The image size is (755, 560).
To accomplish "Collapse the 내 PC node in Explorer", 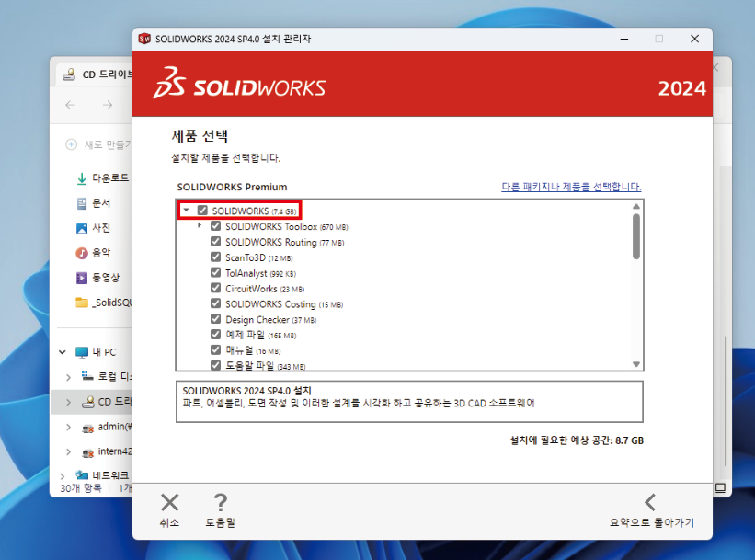I will point(63,352).
